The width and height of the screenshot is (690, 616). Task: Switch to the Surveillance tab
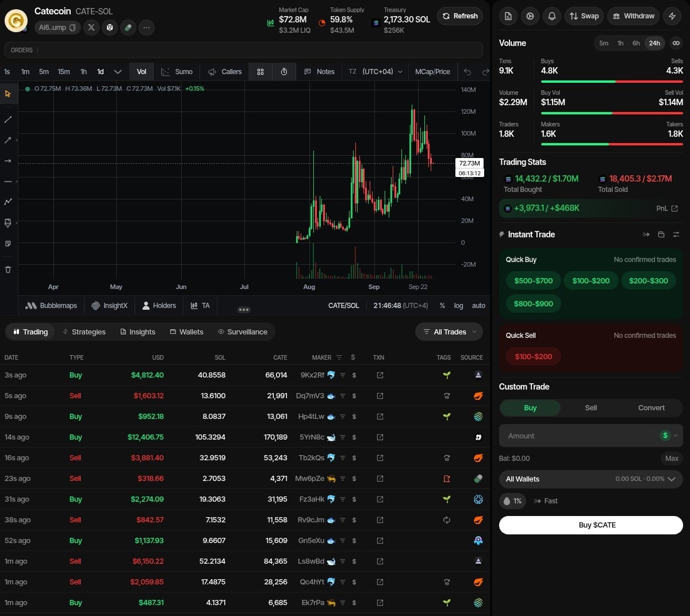(243, 332)
